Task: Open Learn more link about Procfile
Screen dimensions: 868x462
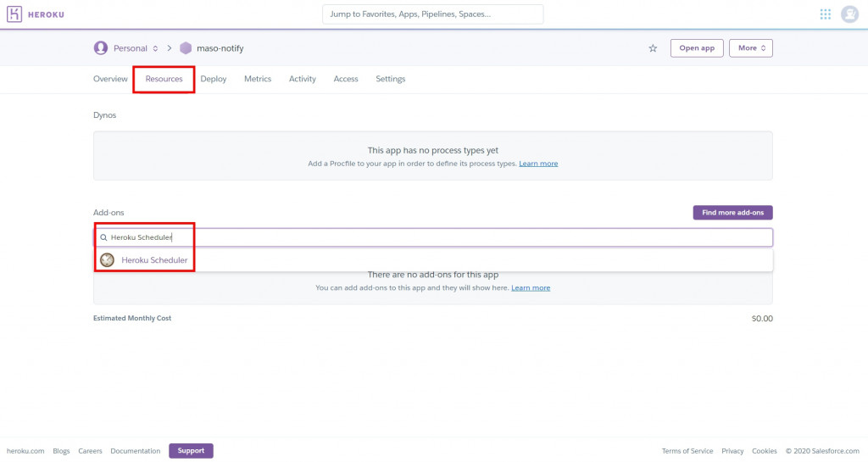Action: pyautogui.click(x=538, y=164)
